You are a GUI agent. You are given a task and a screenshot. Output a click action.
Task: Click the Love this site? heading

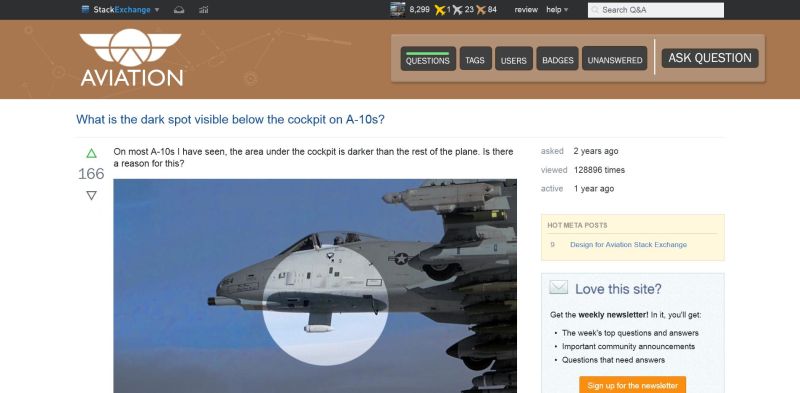pos(618,289)
